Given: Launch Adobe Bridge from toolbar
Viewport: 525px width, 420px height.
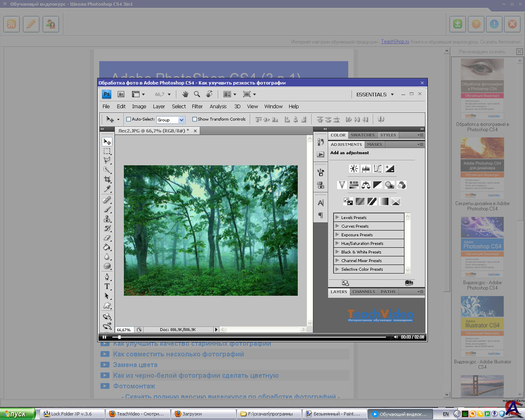Looking at the screenshot, I should [x=121, y=94].
